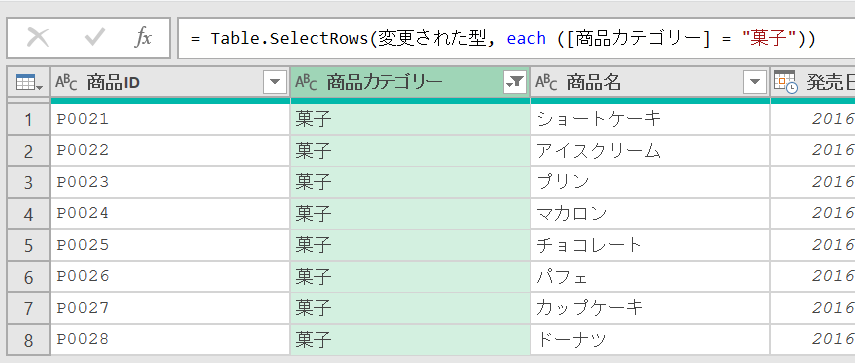Select the 商品カテゴリー column header
The width and height of the screenshot is (855, 363).
[x=410, y=82]
